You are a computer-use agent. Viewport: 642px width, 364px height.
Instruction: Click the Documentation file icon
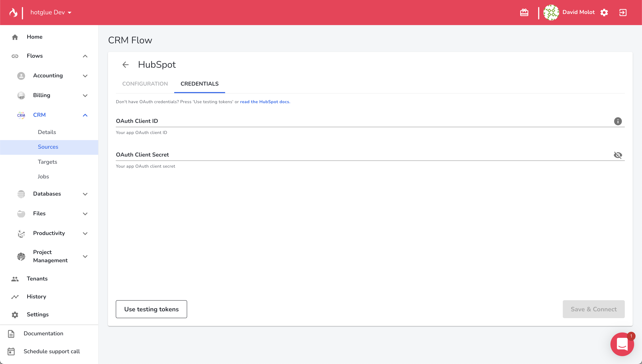[x=11, y=334]
